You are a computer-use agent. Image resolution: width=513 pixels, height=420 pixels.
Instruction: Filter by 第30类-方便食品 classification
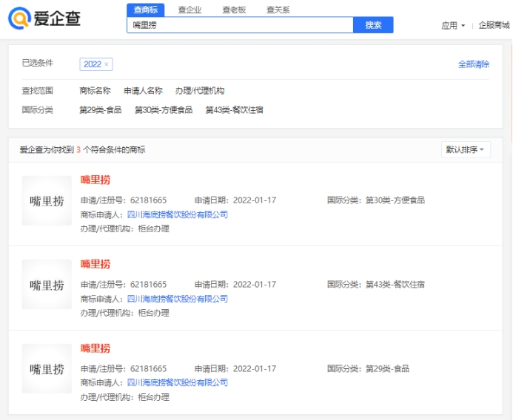164,110
